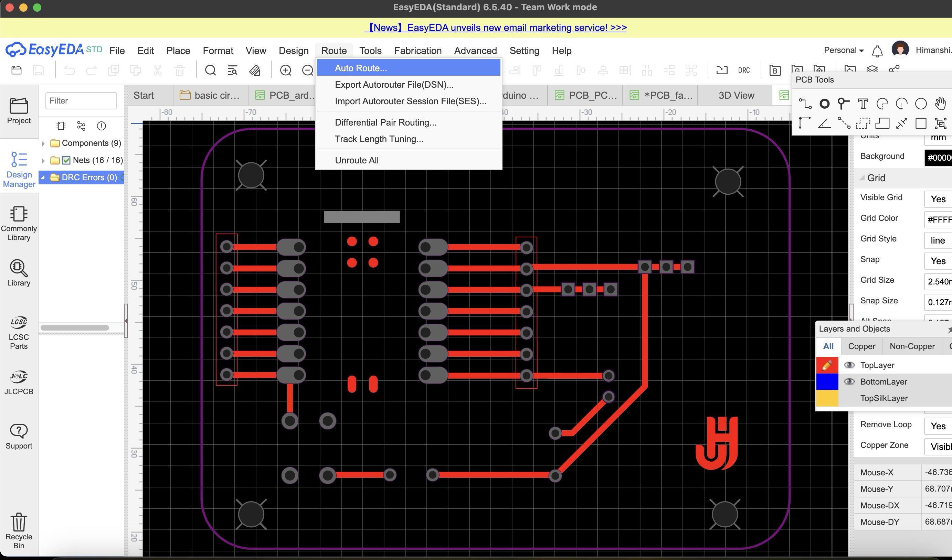The height and width of the screenshot is (560, 952).
Task: Select the Pad tool in PCB Tools
Action: point(824,104)
